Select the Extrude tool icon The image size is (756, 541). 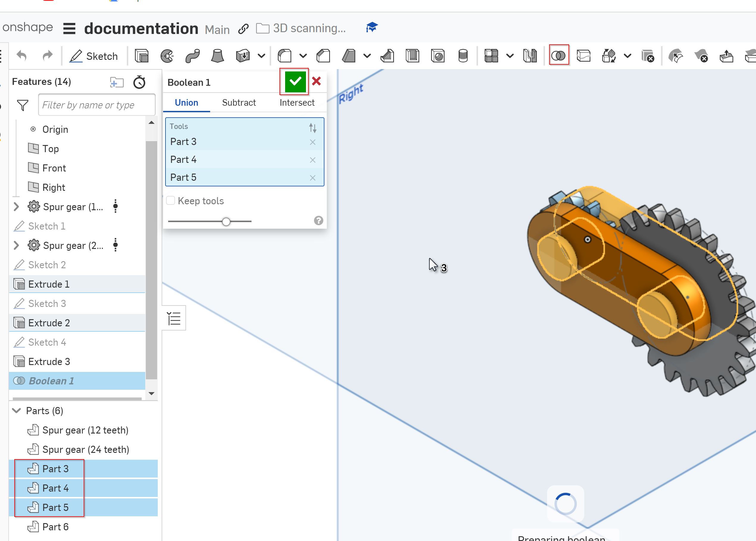[x=142, y=56]
